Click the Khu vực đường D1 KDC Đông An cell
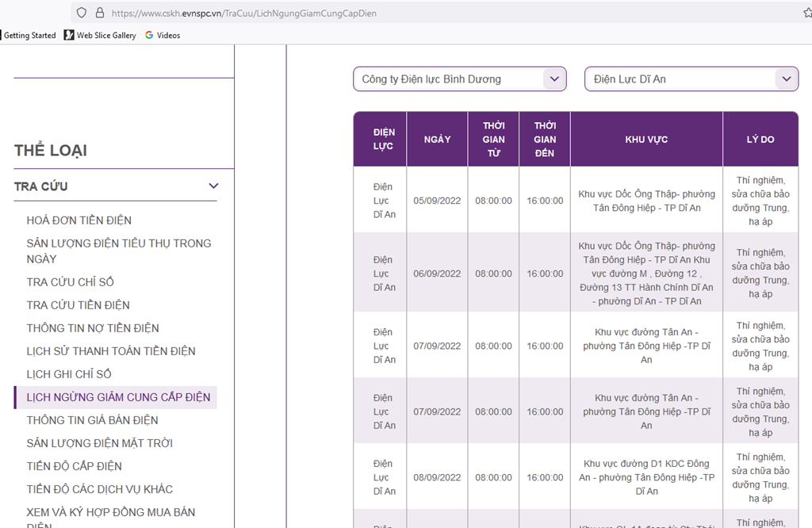 pos(646,477)
